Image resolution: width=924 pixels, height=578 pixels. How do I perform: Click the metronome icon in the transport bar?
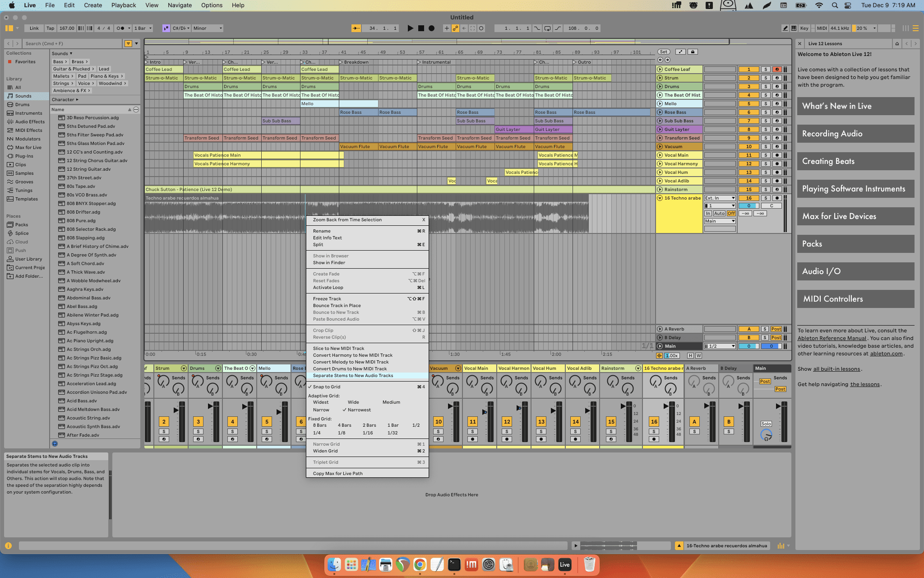pyautogui.click(x=121, y=28)
